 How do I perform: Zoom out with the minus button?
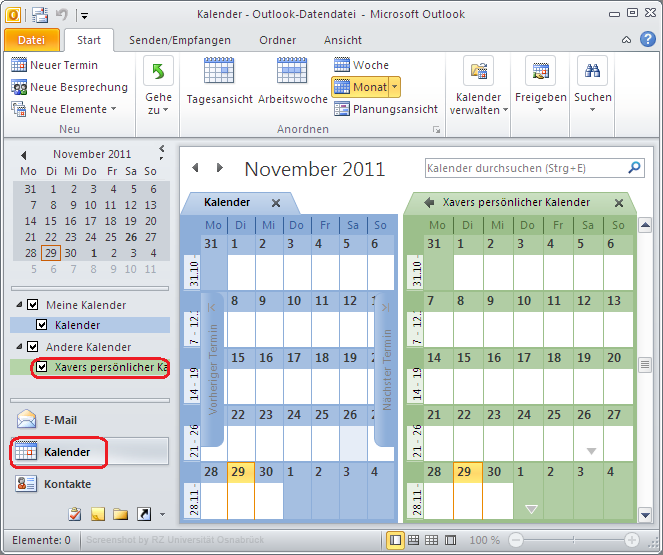[x=516, y=540]
